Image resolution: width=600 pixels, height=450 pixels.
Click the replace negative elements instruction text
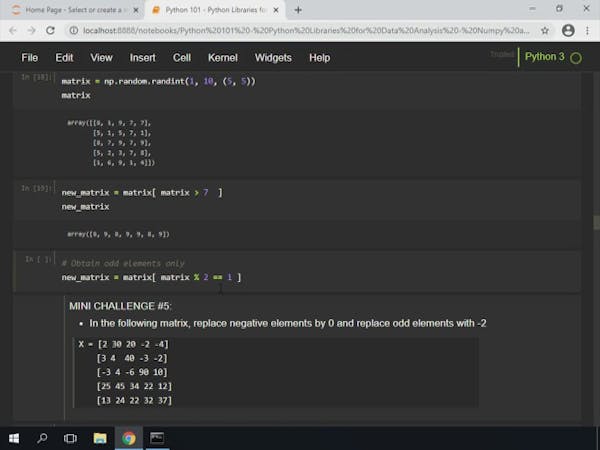[x=287, y=323]
